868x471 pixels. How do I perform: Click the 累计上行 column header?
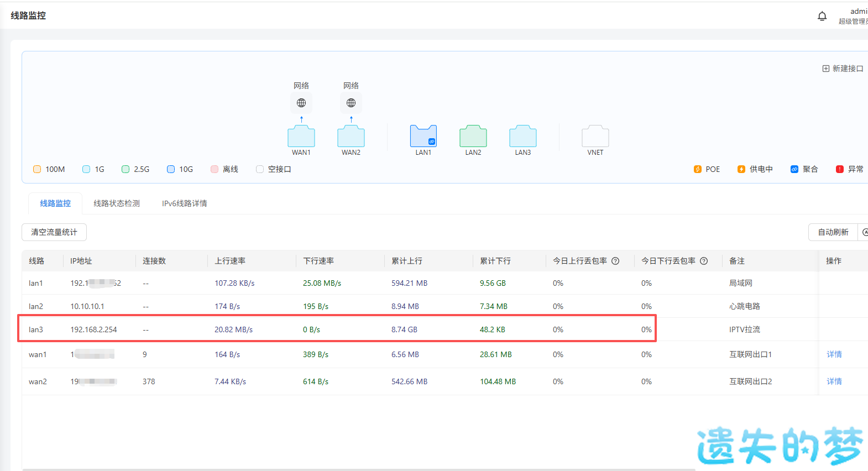407,261
